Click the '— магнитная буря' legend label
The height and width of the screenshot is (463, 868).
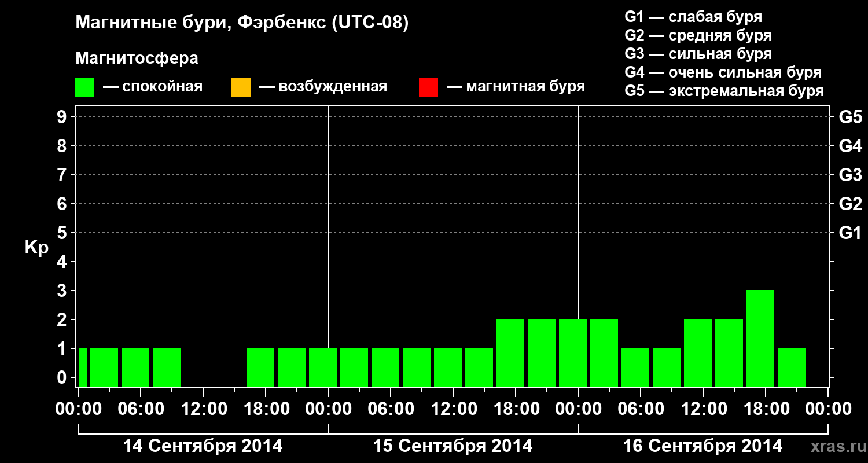point(516,87)
